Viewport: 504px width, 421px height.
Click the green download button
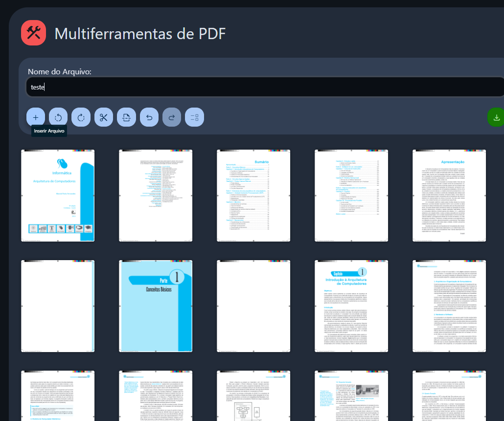(x=496, y=117)
